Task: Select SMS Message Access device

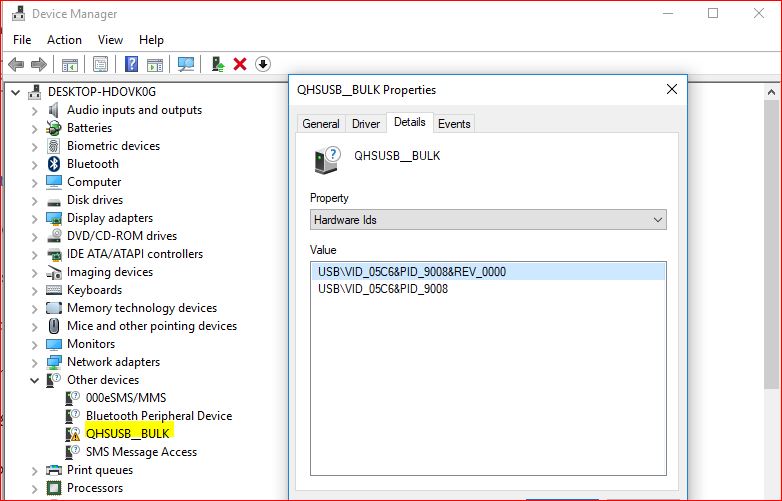Action: click(141, 452)
